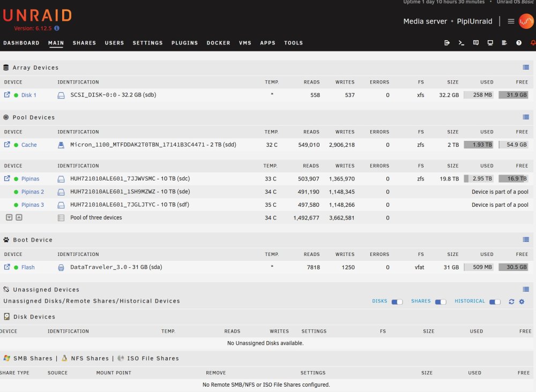Open the terminal icon in the top toolbar
Screen dimensions: 536x392
pyautogui.click(x=461, y=43)
